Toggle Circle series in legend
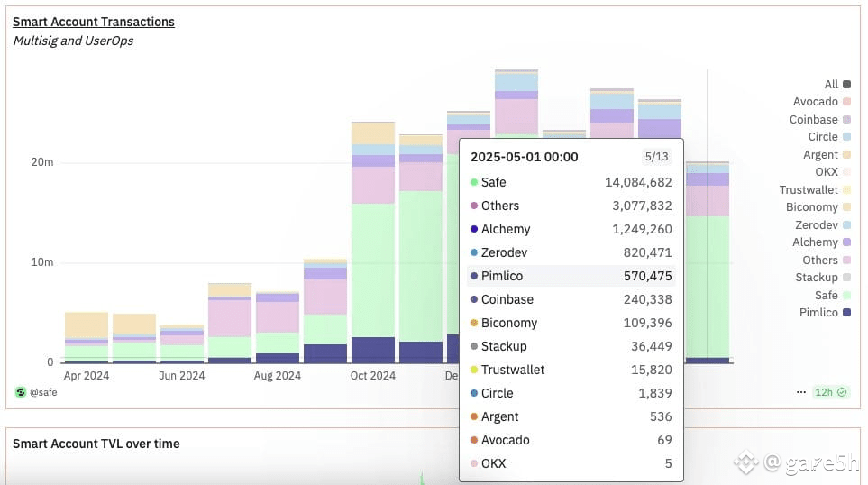Image resolution: width=868 pixels, height=485 pixels. [829, 137]
